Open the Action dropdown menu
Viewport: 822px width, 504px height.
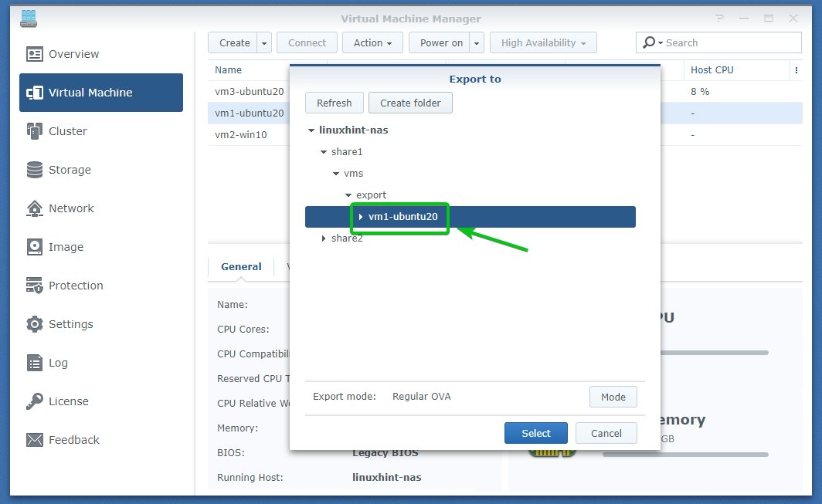372,43
